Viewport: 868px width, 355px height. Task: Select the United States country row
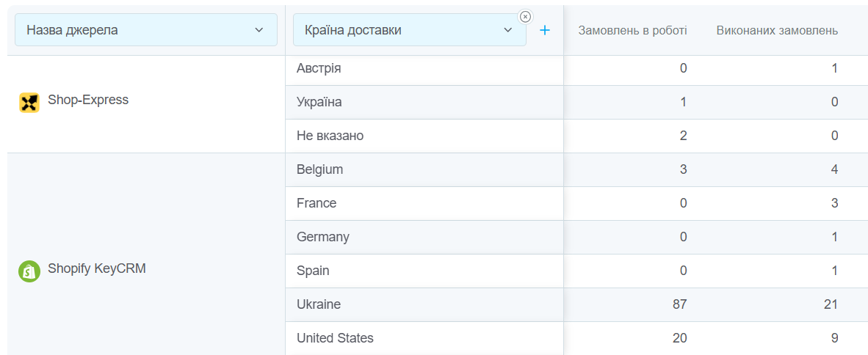(335, 338)
